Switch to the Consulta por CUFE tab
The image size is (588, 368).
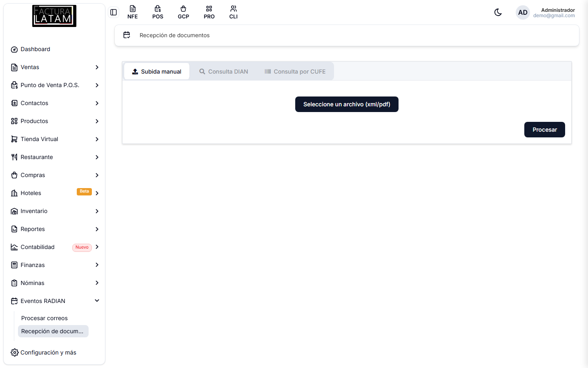[x=295, y=72]
